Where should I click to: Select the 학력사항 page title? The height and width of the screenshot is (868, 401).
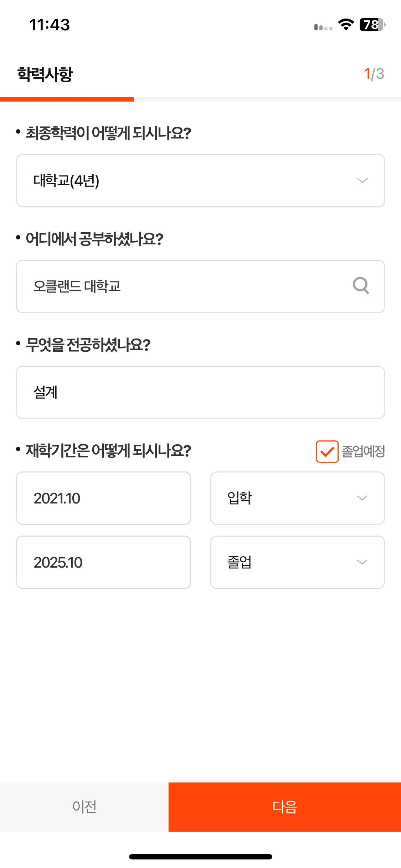(45, 74)
